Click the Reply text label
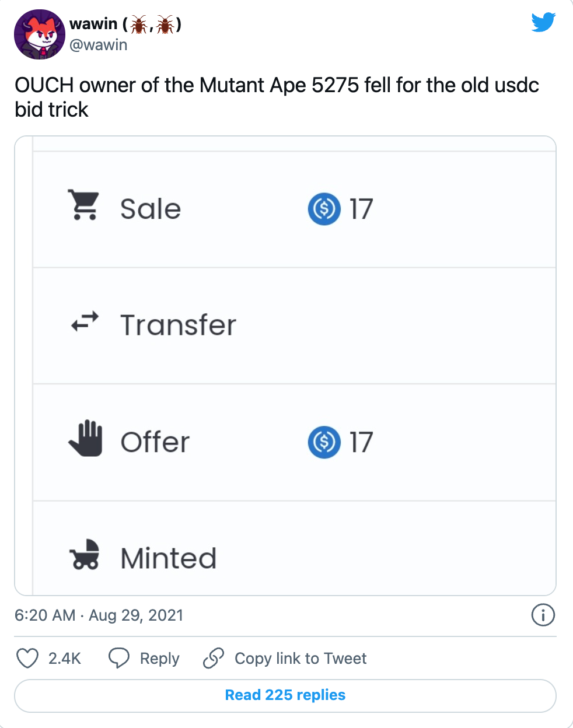Viewport: 573px width, 728px height. (x=159, y=659)
